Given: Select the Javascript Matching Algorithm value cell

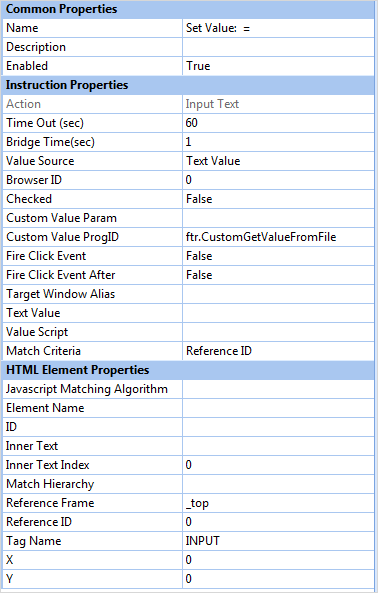Looking at the screenshot, I should point(279,389).
